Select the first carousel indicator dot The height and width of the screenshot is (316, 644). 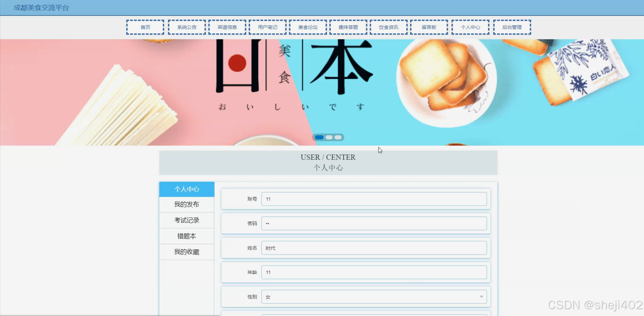pyautogui.click(x=319, y=137)
